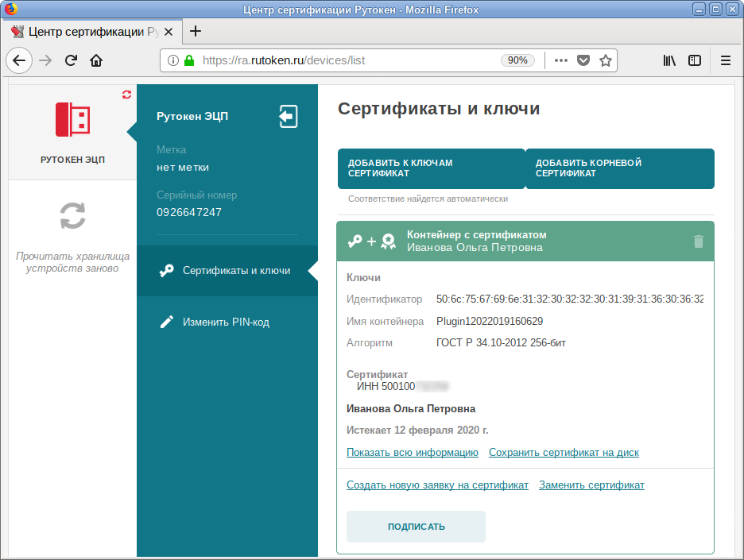Click the key icon beside Сертификаты и ключи

tap(167, 271)
